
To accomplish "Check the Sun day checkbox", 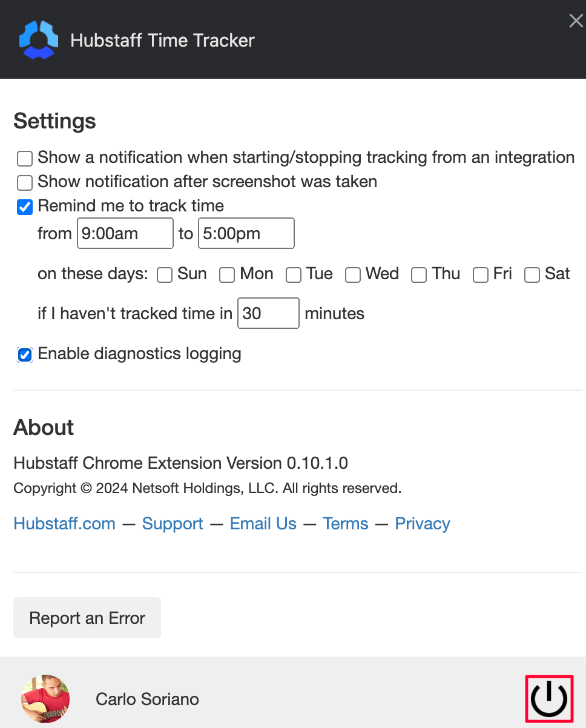I will click(x=165, y=275).
